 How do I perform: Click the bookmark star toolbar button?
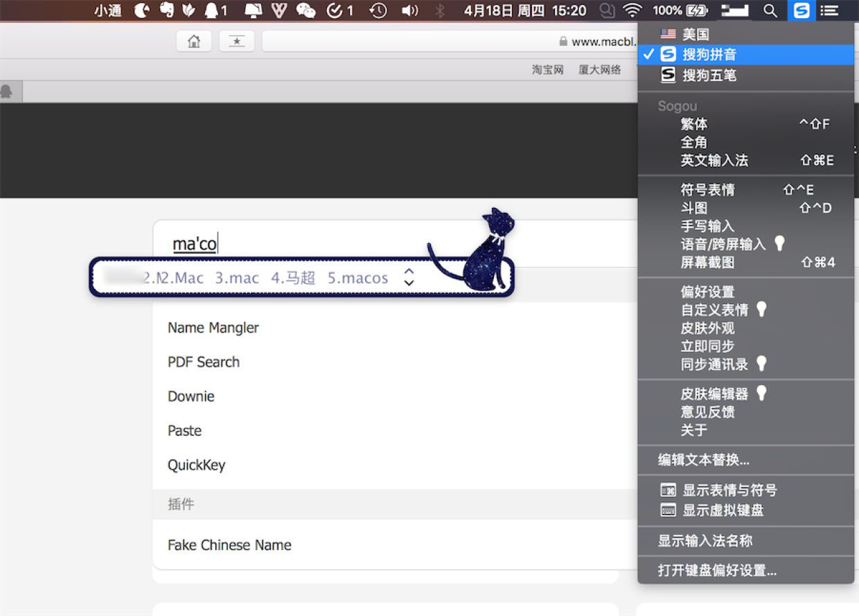(237, 42)
